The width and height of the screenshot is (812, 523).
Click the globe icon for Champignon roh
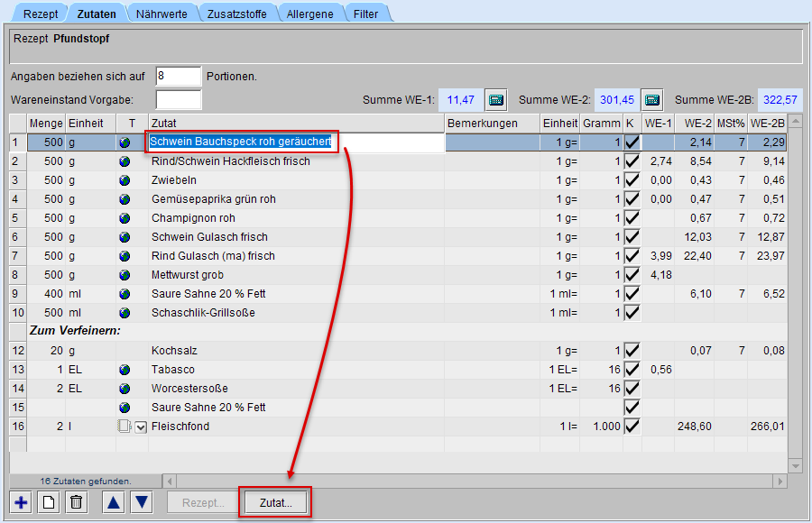point(125,218)
